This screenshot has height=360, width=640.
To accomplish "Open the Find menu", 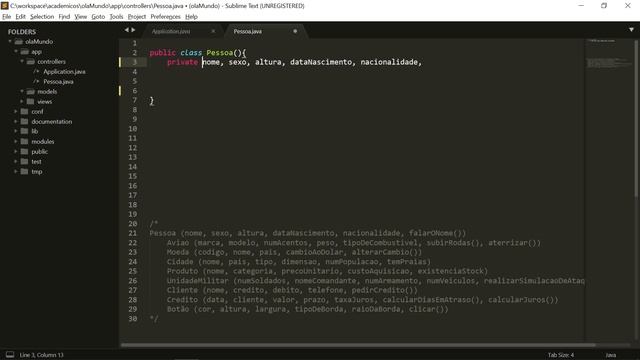I will pyautogui.click(x=64, y=17).
